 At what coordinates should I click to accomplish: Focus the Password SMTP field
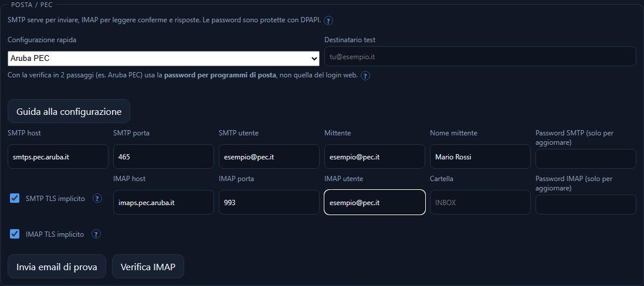pyautogui.click(x=586, y=159)
